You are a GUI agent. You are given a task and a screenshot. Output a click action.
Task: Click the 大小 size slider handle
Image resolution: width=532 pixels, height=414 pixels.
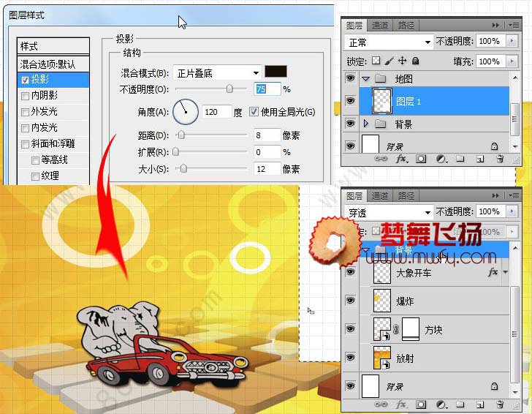coord(183,168)
